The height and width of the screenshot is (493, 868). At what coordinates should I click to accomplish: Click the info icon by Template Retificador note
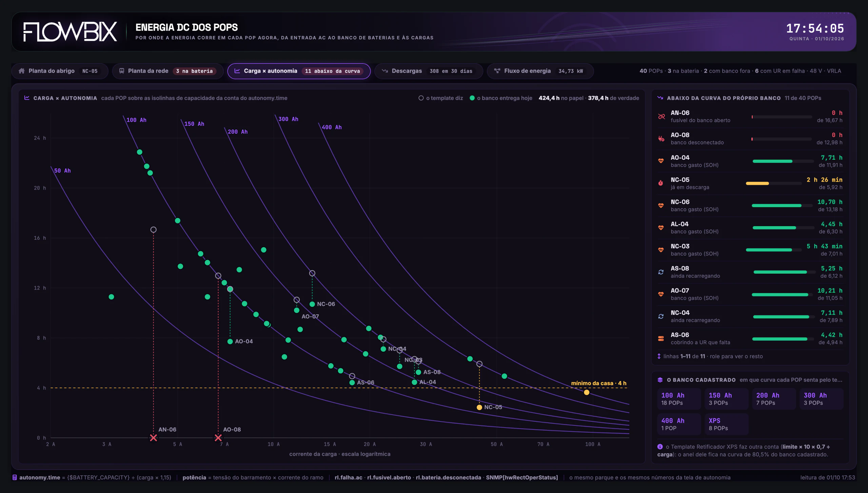[x=660, y=447]
